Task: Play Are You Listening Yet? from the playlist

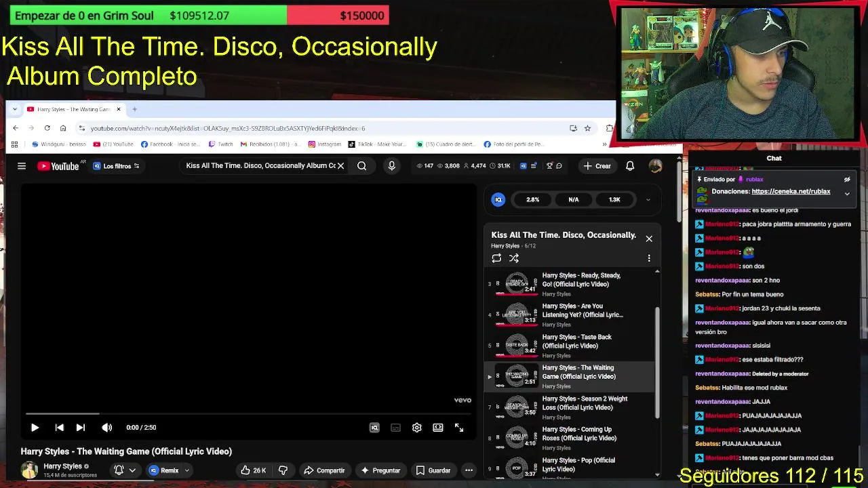Action: pos(570,314)
